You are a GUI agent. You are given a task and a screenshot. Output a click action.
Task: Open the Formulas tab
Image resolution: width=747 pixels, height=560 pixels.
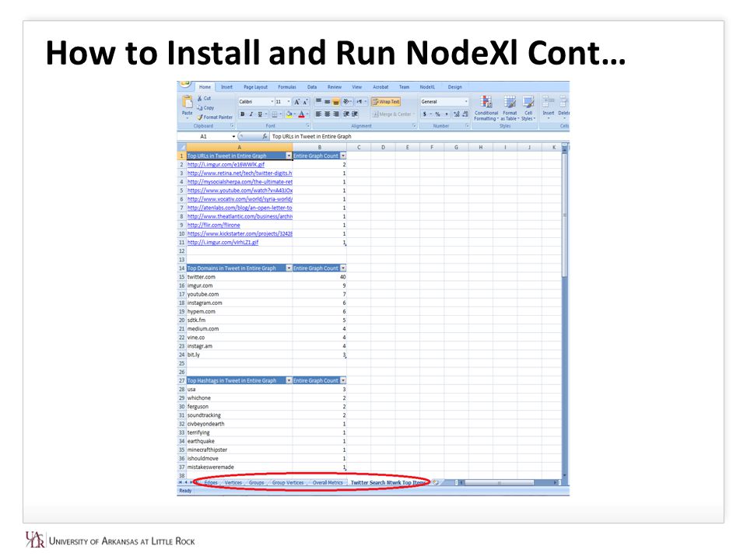coord(287,87)
